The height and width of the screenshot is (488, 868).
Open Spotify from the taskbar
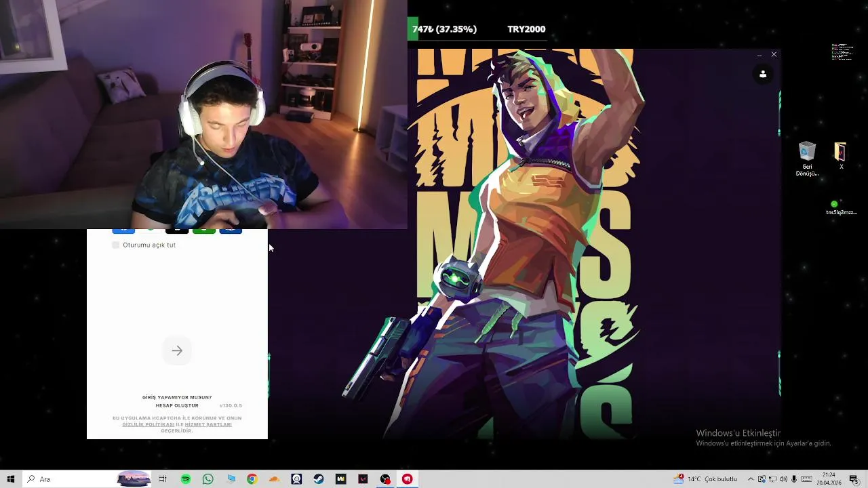point(186,479)
